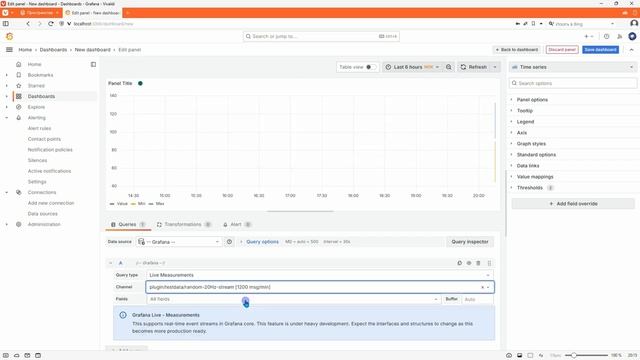The height and width of the screenshot is (360, 640).
Task: Switch to the Queries tab
Action: (128, 224)
